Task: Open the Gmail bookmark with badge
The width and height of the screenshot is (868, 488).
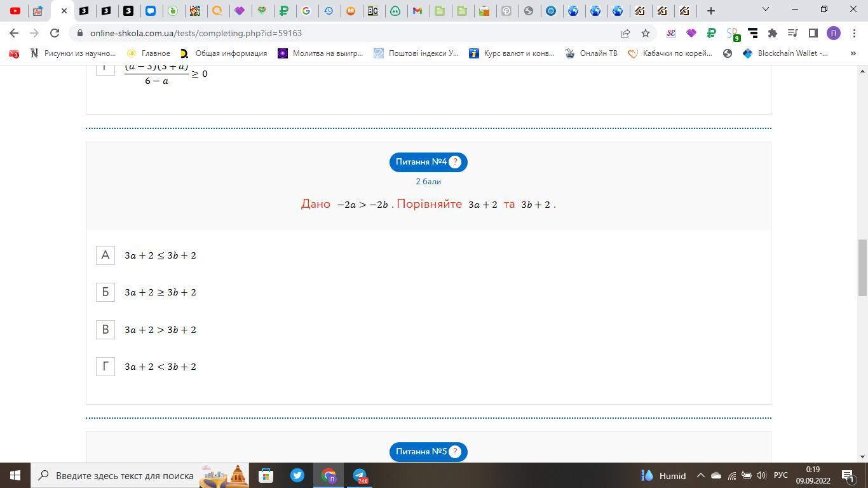Action: (x=14, y=54)
